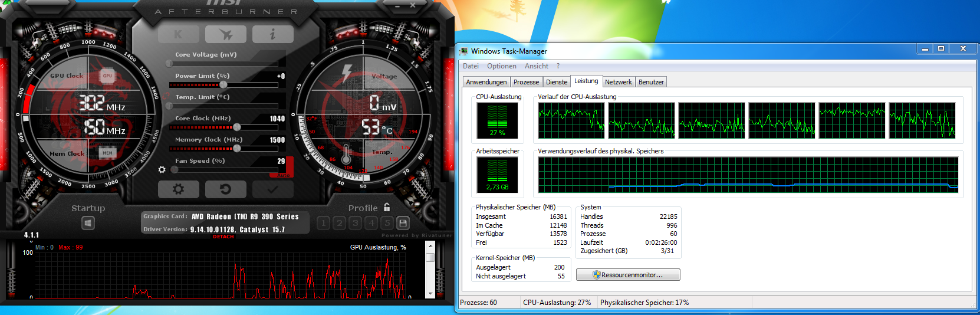
Task: Click the Insgesamt memory value 16381
Action: (x=558, y=216)
